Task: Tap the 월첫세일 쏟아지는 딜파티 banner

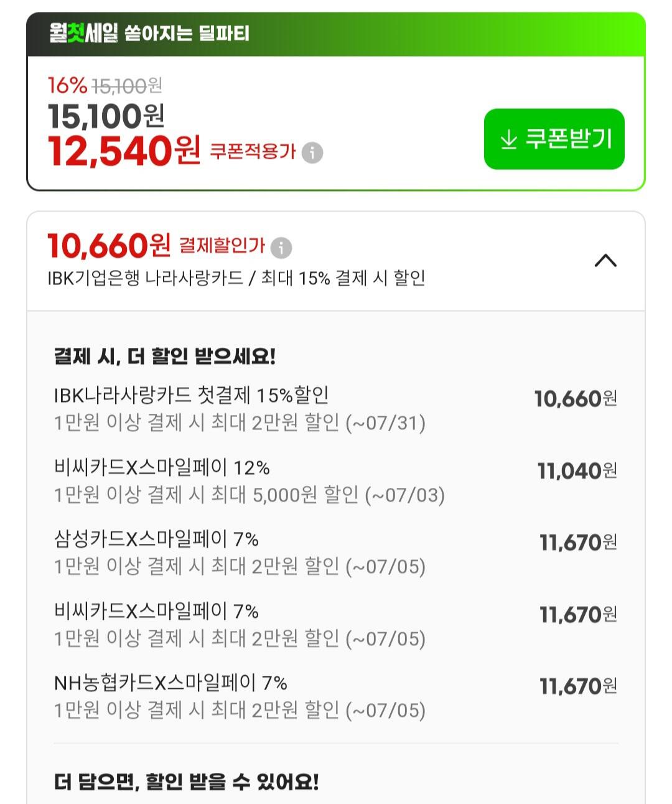Action: pos(336,34)
